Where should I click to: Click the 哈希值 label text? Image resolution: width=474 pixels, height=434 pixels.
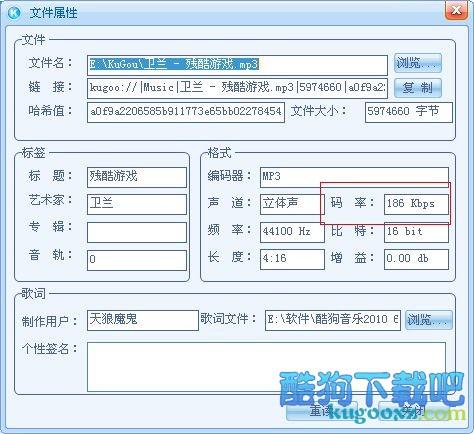(x=50, y=110)
